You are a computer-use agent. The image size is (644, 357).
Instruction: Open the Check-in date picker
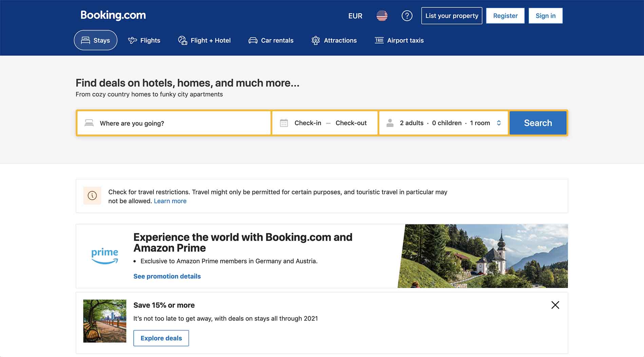coord(308,123)
